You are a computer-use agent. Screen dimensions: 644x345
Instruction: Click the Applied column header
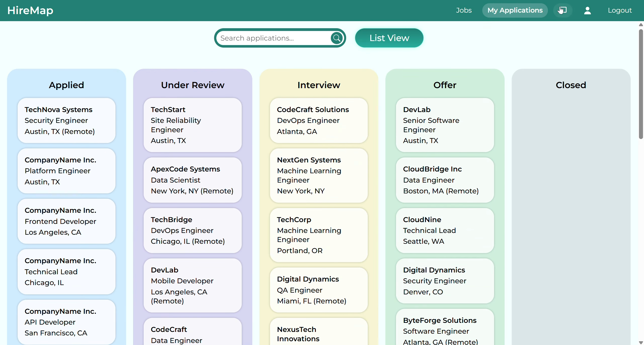(x=66, y=85)
